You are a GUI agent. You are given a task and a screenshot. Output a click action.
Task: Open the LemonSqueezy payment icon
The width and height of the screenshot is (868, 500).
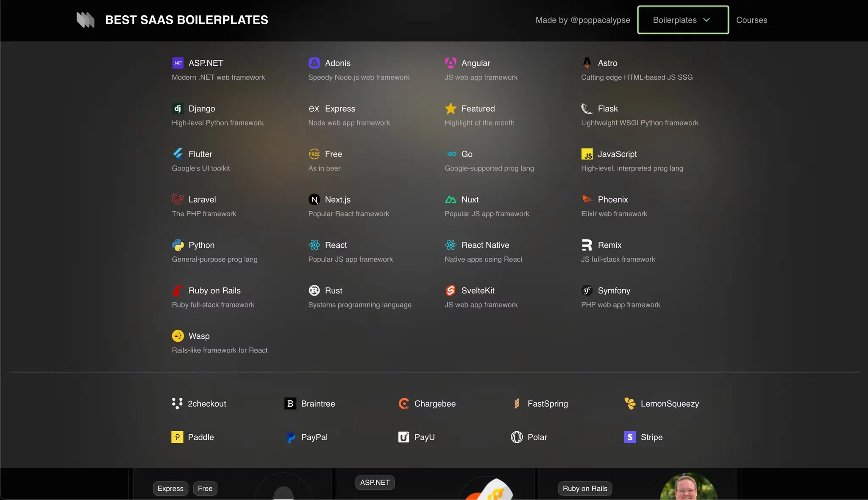click(630, 403)
